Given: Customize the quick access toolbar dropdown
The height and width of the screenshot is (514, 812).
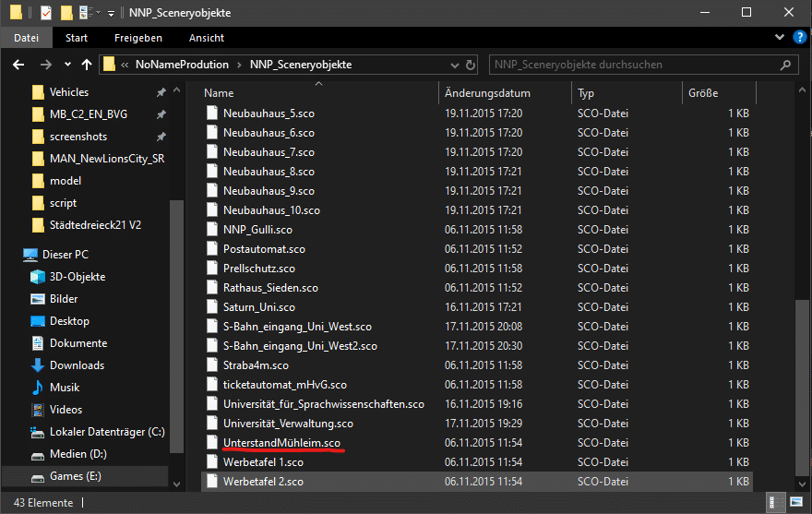Looking at the screenshot, I should [111, 13].
